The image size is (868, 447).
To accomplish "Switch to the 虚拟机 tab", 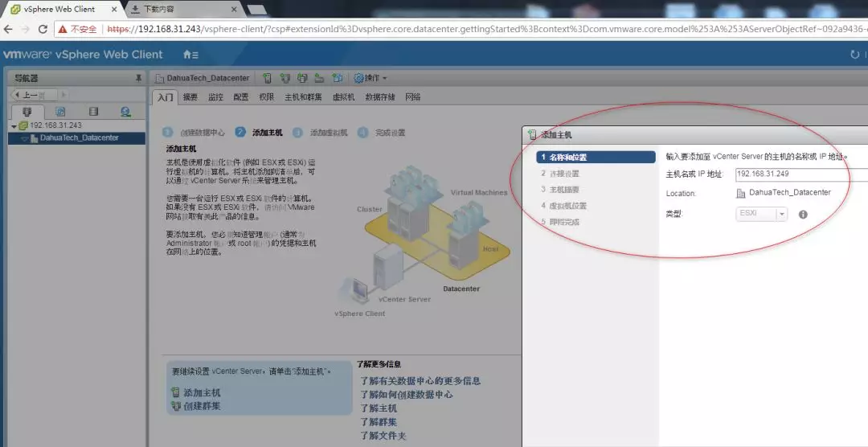I will click(343, 97).
